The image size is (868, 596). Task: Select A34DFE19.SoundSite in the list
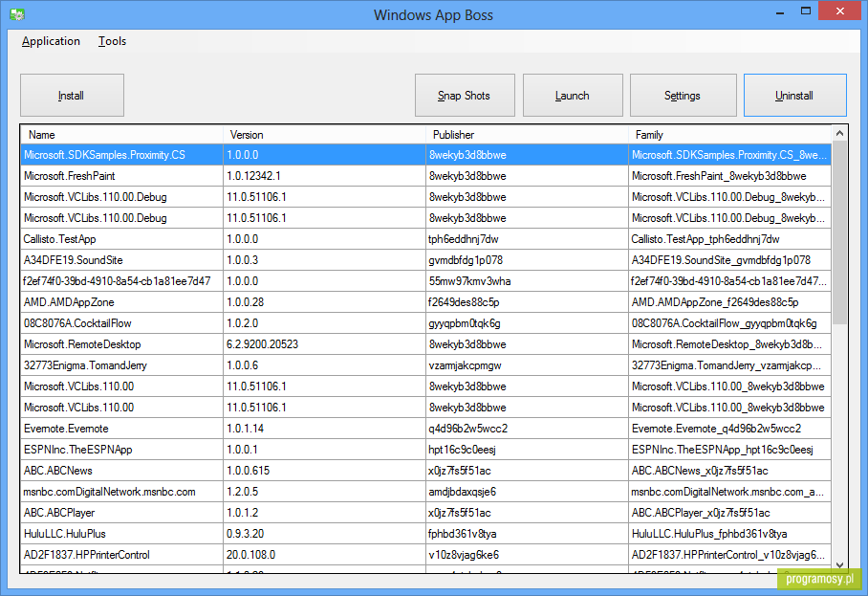pos(425,260)
